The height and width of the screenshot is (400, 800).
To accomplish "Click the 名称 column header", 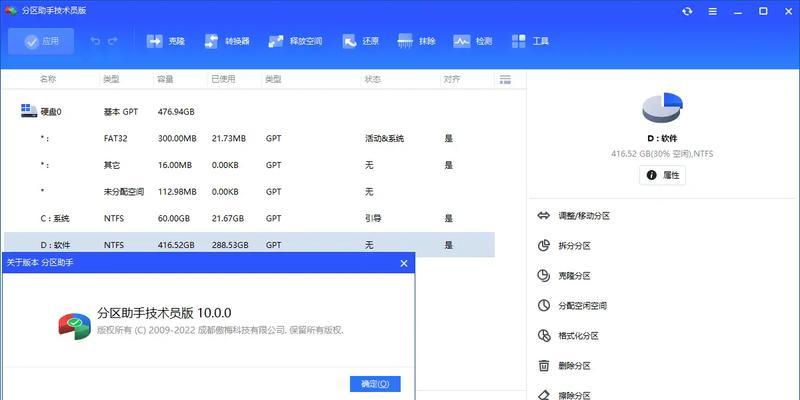I will coord(48,79).
